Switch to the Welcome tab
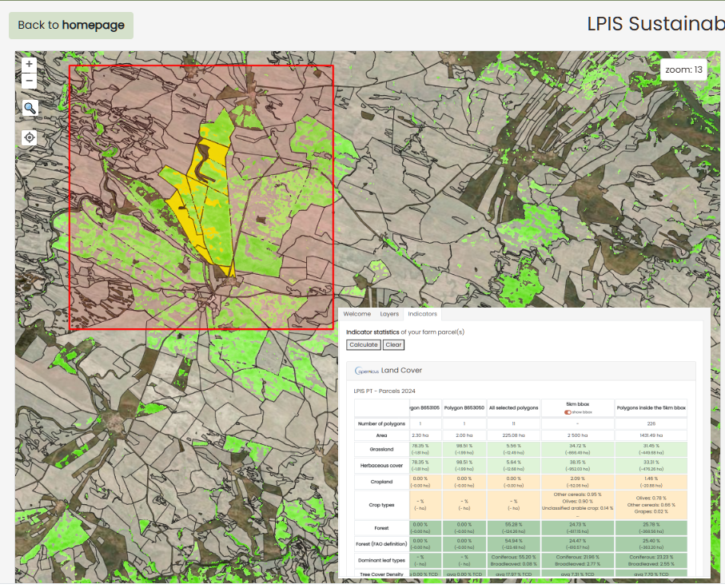Screen dimensions: 725x588 click(357, 314)
